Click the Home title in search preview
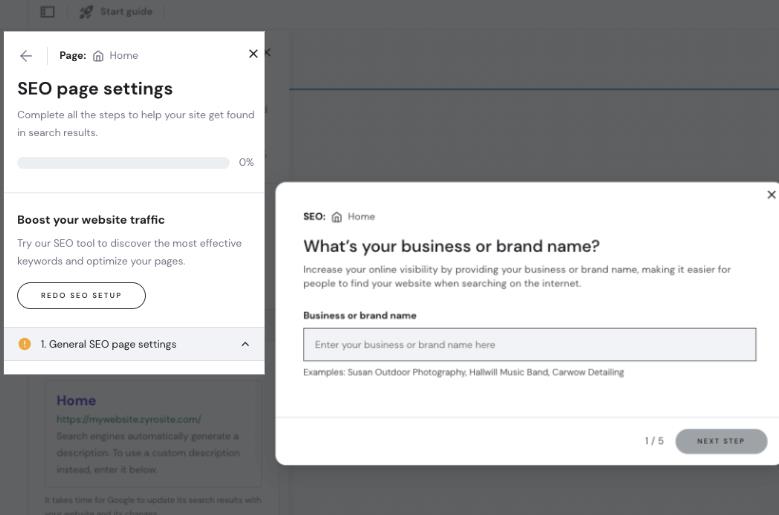The width and height of the screenshot is (779, 515). (x=76, y=401)
